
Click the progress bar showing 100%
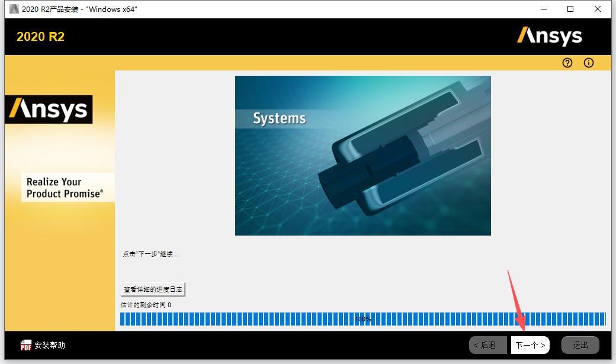click(x=362, y=319)
